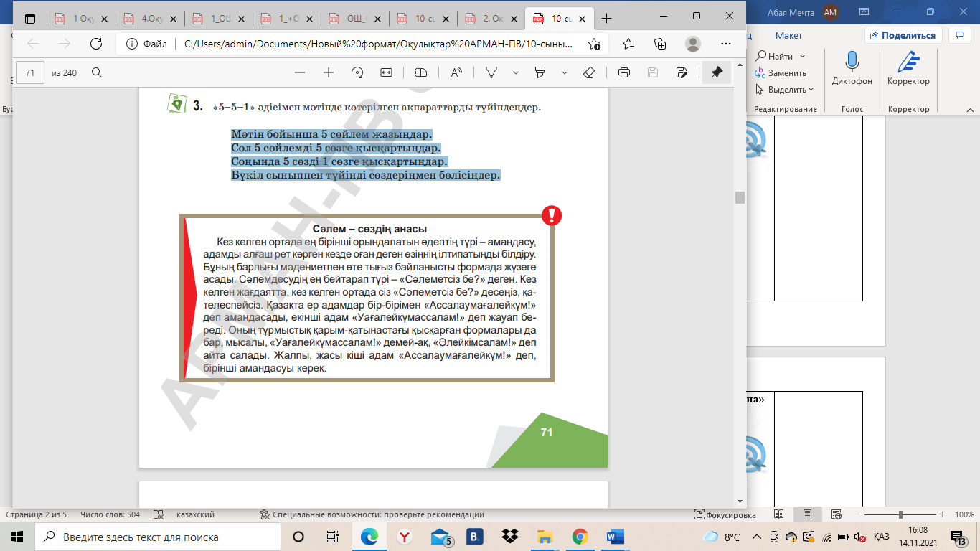Image resolution: width=980 pixels, height=551 pixels.
Task: Open Yandex Browser from the taskbar
Action: click(x=405, y=537)
